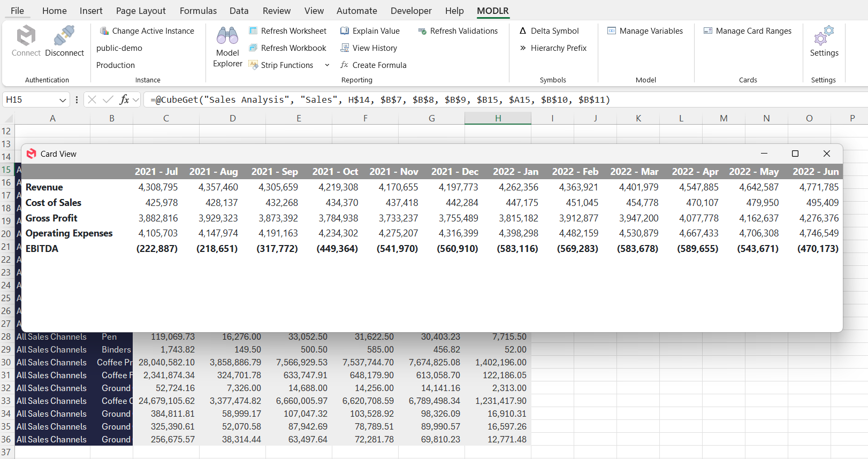This screenshot has width=868, height=459.
Task: Open MODLR Settings gear icon
Action: point(824,36)
